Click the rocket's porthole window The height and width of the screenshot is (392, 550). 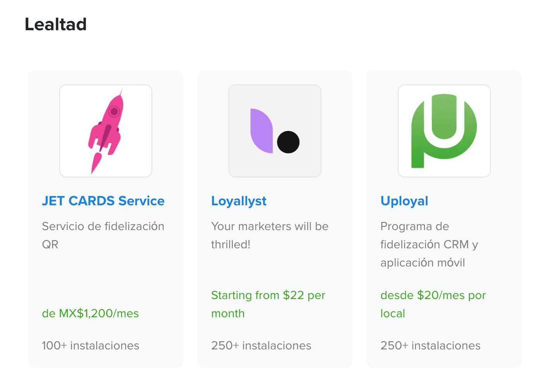coord(114,112)
